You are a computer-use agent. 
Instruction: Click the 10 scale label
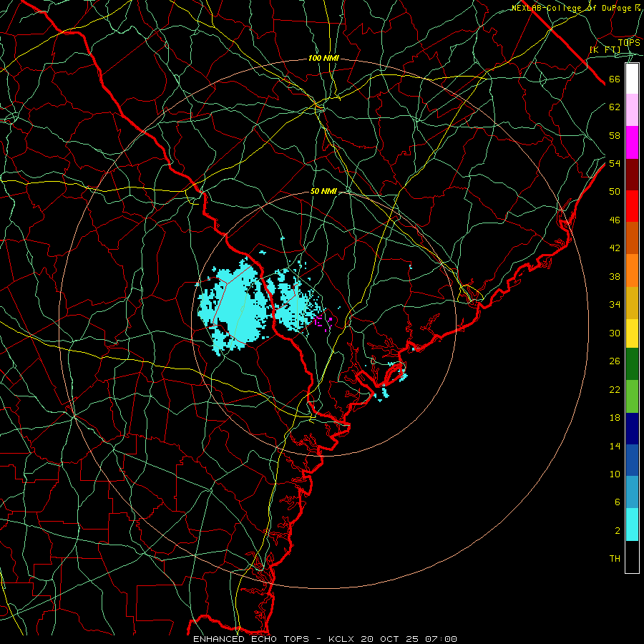tap(615, 474)
